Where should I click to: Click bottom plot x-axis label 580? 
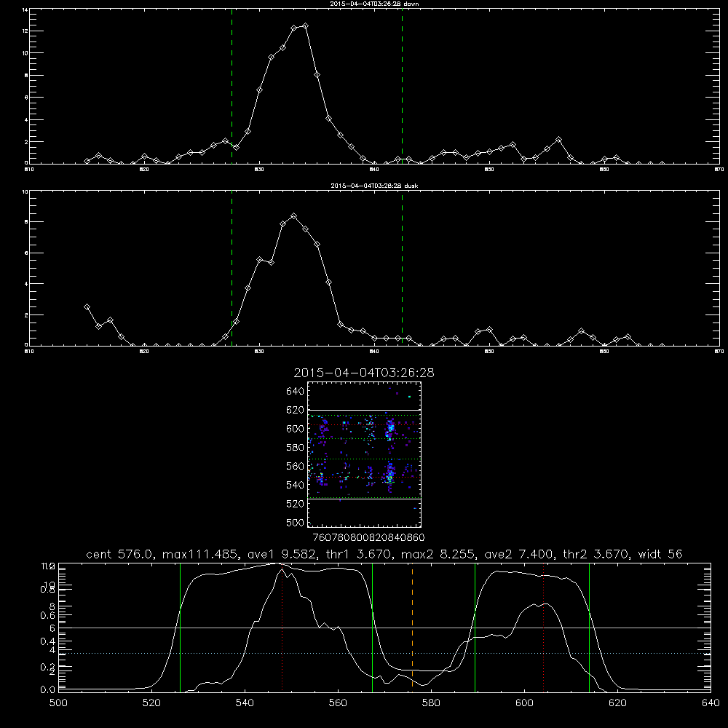pos(431,703)
